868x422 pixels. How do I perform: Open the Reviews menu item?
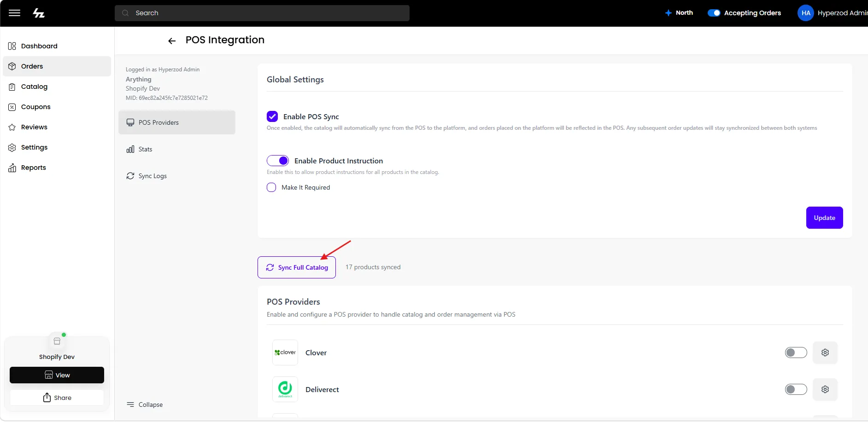tap(57, 127)
